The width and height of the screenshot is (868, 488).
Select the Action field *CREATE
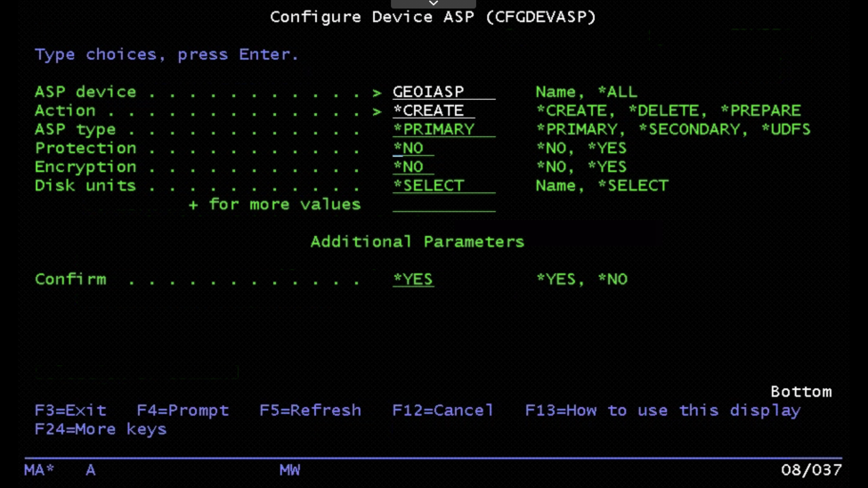tap(434, 110)
